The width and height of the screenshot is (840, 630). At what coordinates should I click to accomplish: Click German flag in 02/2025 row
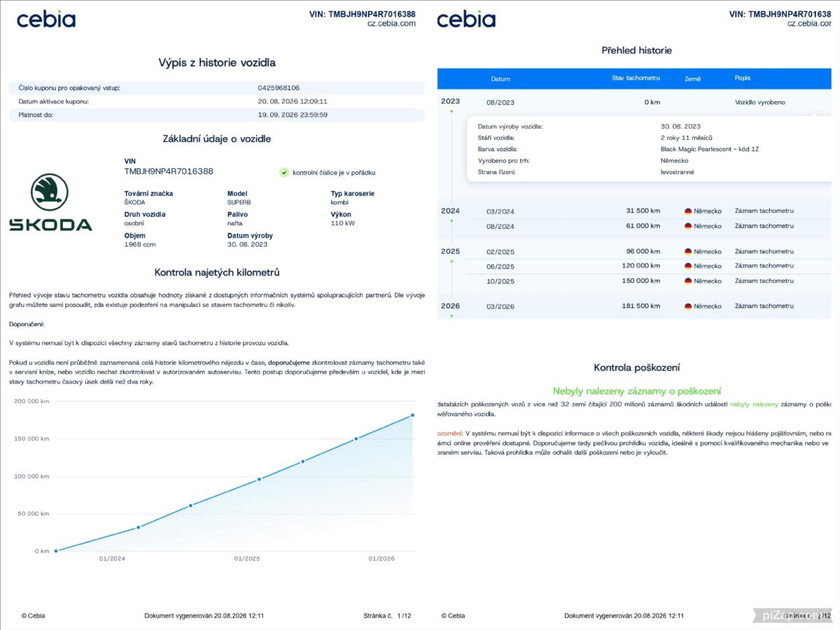coord(688,252)
